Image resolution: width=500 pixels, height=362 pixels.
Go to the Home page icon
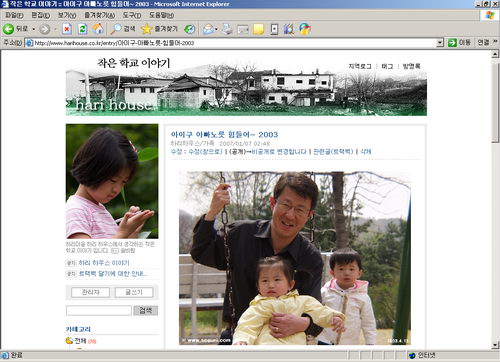click(98, 29)
